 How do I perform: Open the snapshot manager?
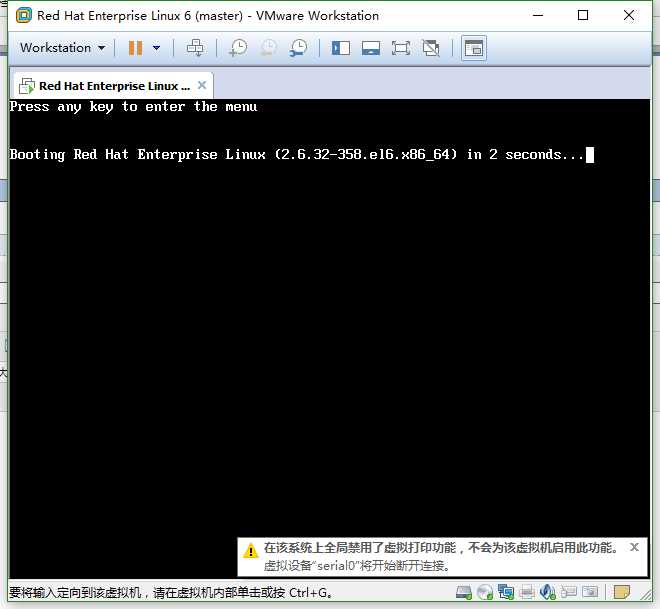pos(298,48)
